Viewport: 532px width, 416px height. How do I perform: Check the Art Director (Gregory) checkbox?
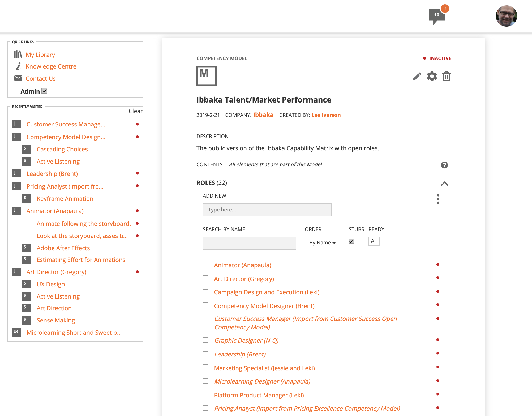pyautogui.click(x=205, y=278)
